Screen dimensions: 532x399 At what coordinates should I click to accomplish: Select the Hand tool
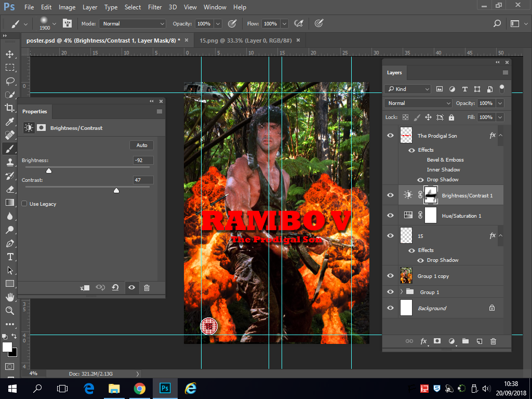click(9, 297)
